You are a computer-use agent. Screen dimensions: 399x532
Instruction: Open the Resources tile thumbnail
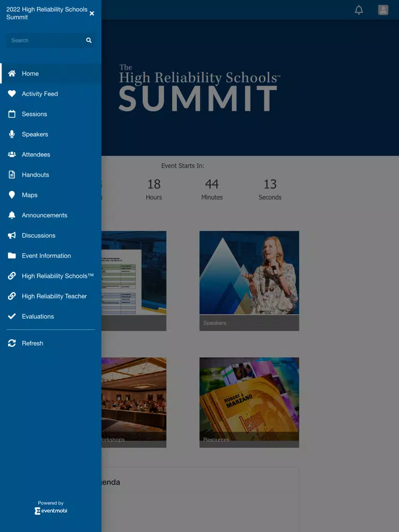click(x=250, y=402)
